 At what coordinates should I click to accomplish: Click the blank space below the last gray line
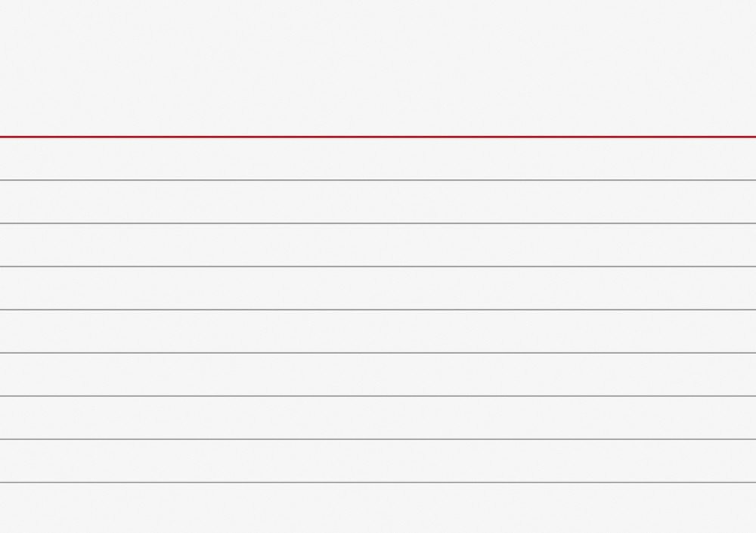pyautogui.click(x=378, y=508)
